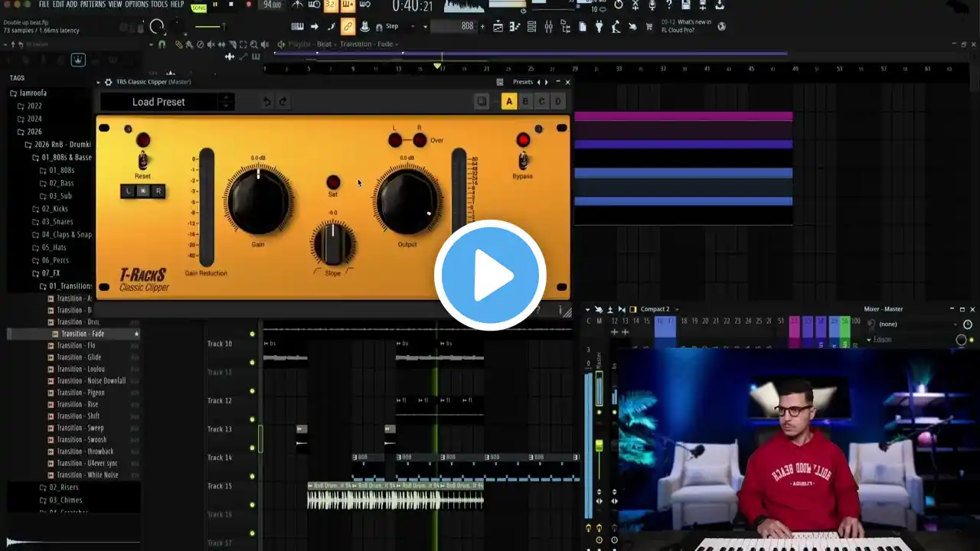
Task: Open the PATTERNS menu
Action: tap(93, 5)
